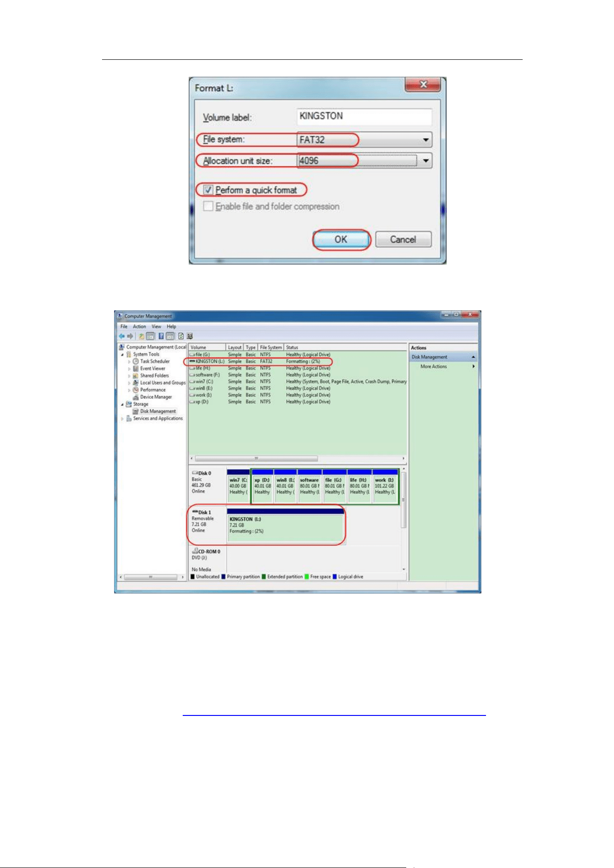The height and width of the screenshot is (868, 614).
Task: Click the Device Manager icon in tree
Action: point(136,397)
